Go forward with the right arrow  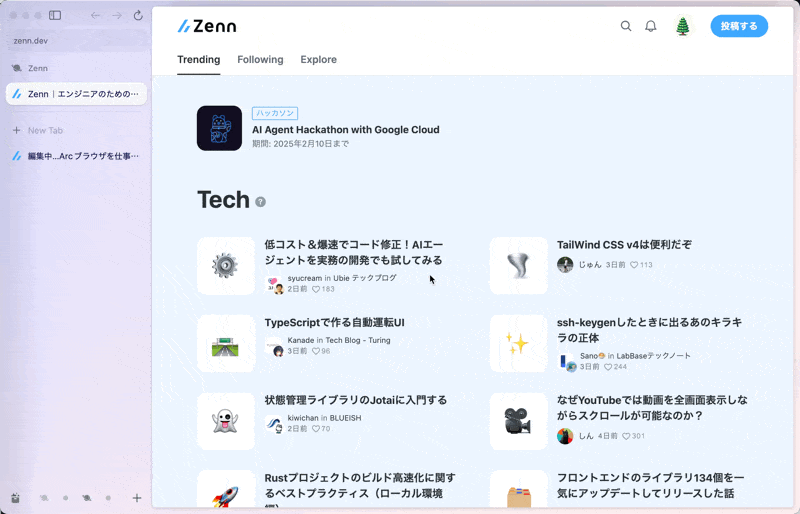coord(117,15)
